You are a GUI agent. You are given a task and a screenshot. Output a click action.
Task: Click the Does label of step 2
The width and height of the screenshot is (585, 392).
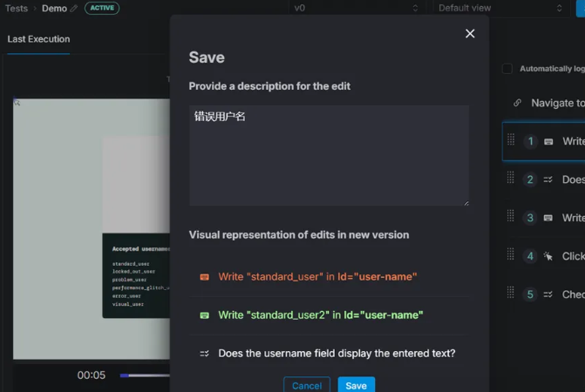pyautogui.click(x=574, y=179)
